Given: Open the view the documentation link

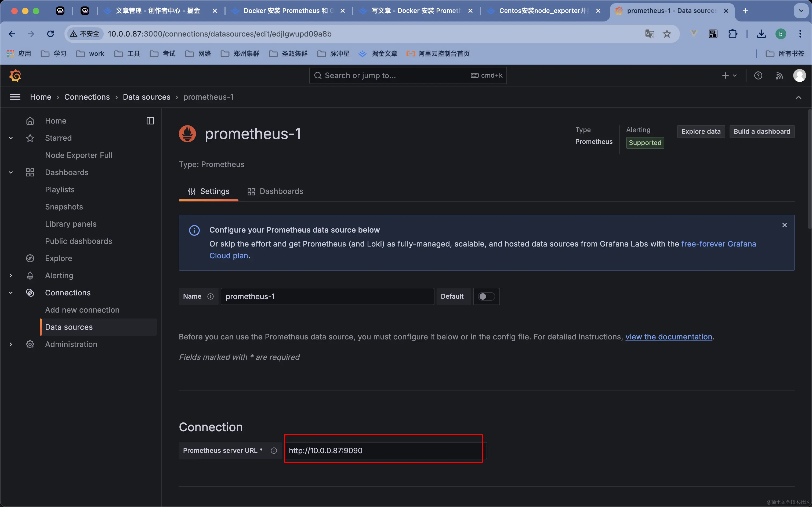Looking at the screenshot, I should [x=669, y=337].
